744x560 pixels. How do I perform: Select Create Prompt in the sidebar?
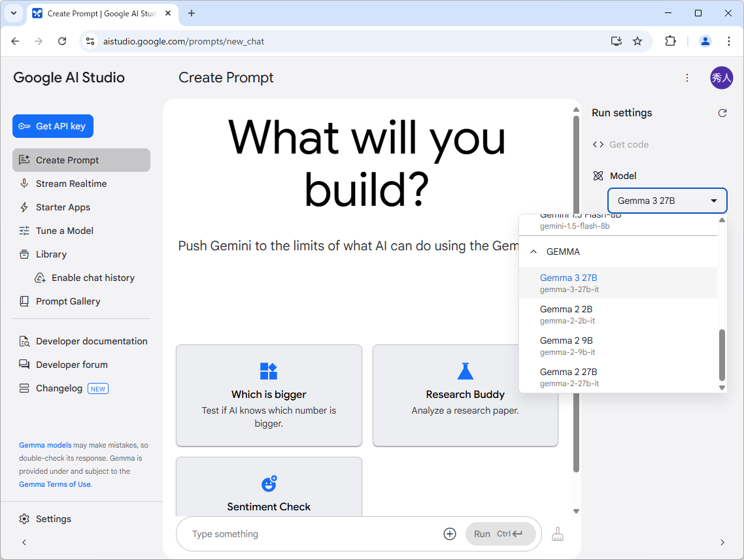24,160
